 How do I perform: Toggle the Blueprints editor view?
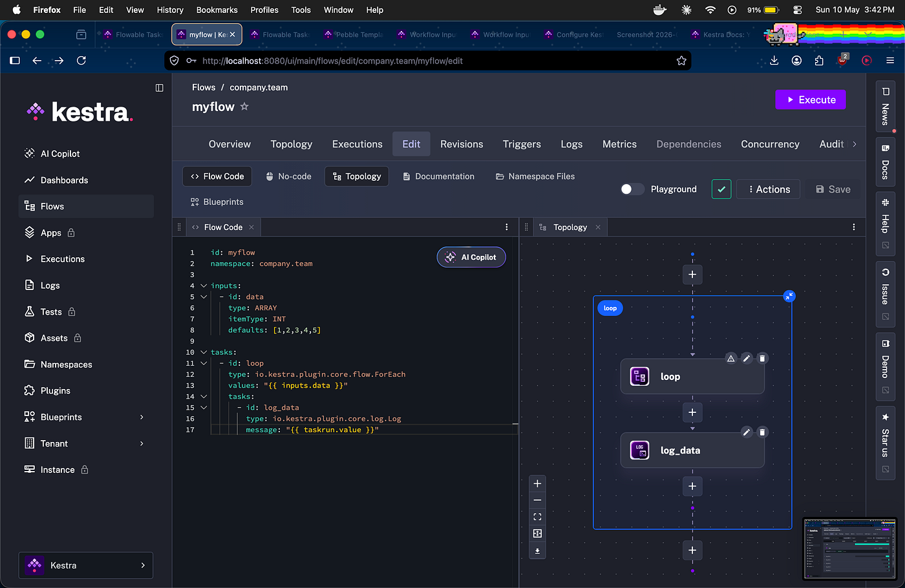[x=217, y=202]
